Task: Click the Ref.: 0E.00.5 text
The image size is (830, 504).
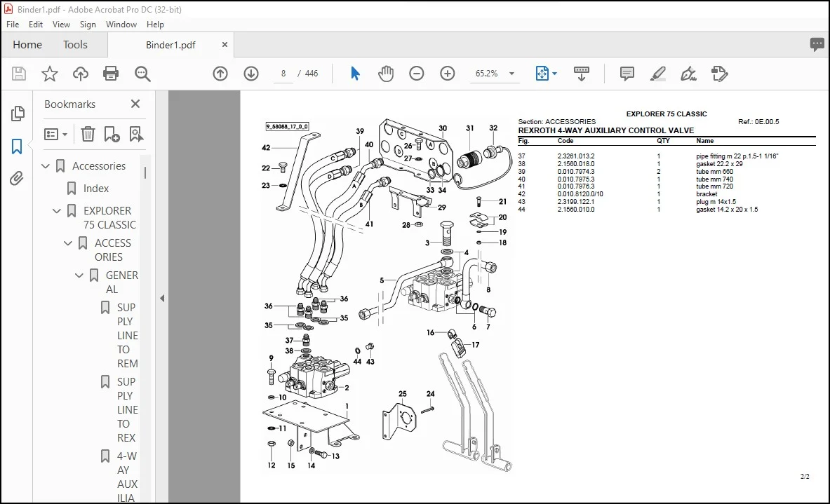Action: coord(758,122)
